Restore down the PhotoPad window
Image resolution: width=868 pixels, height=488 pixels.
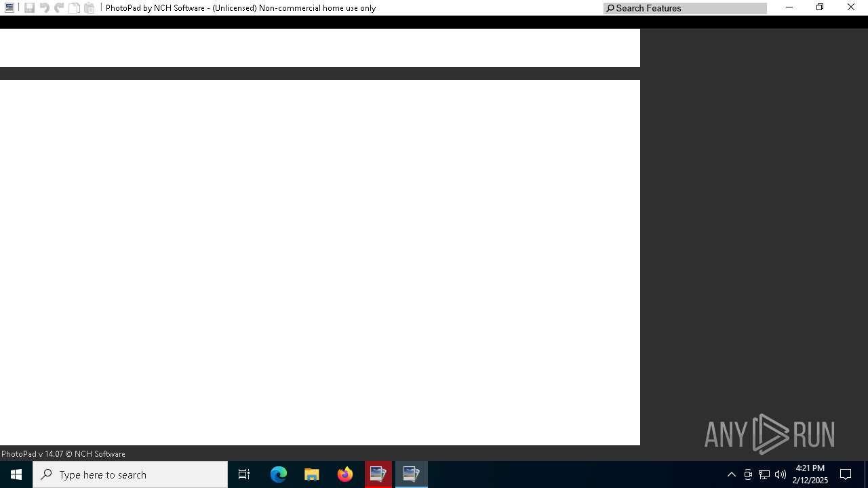(820, 7)
